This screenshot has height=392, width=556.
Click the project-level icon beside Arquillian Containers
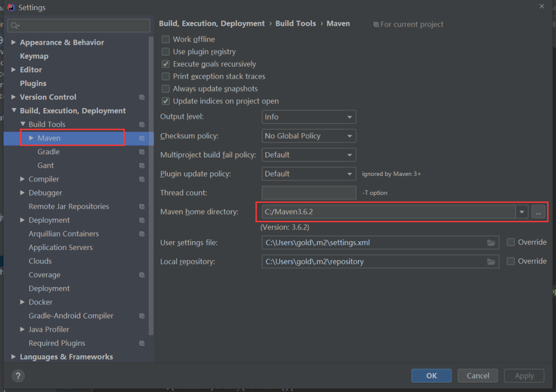(x=142, y=234)
